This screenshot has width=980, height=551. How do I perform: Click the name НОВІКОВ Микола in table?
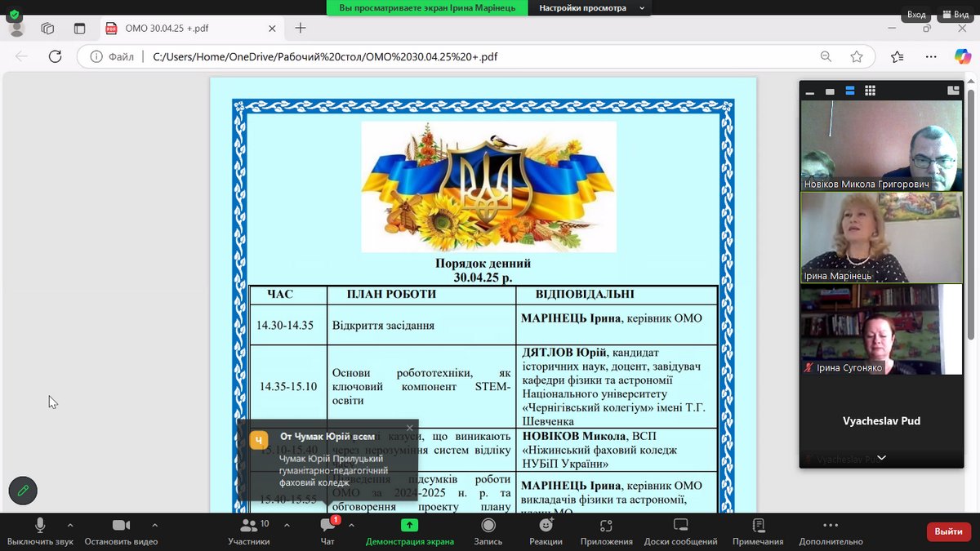point(574,436)
